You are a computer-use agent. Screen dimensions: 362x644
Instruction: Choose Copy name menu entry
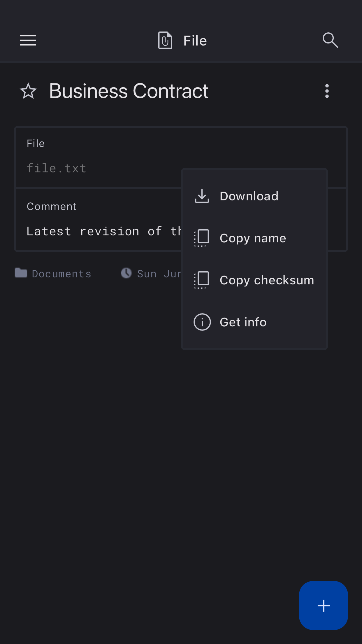pos(253,238)
